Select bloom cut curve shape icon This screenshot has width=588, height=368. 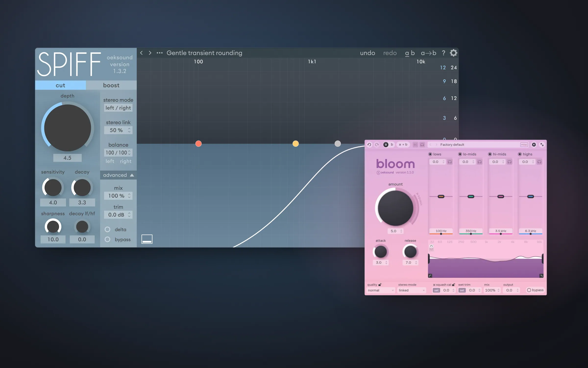point(431,250)
